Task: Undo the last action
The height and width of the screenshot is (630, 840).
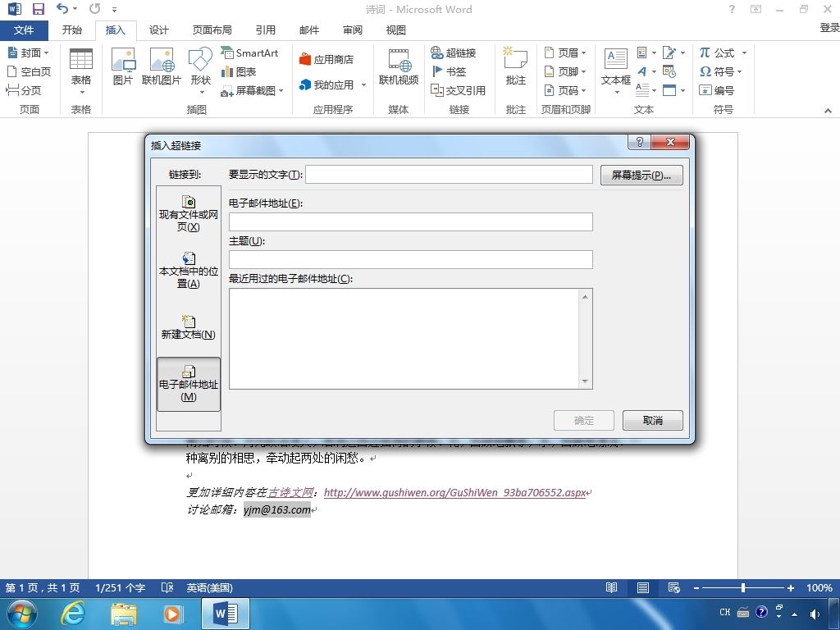Action: (62, 8)
